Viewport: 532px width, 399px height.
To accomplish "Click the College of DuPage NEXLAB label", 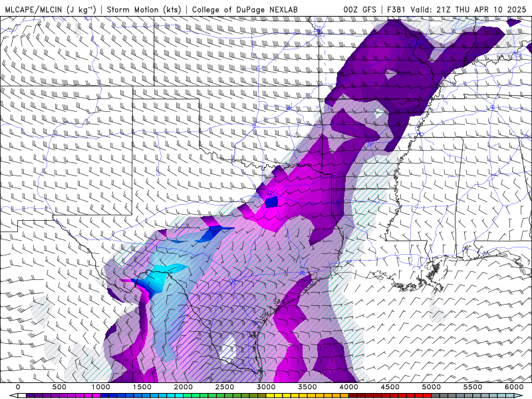I will tap(245, 9).
